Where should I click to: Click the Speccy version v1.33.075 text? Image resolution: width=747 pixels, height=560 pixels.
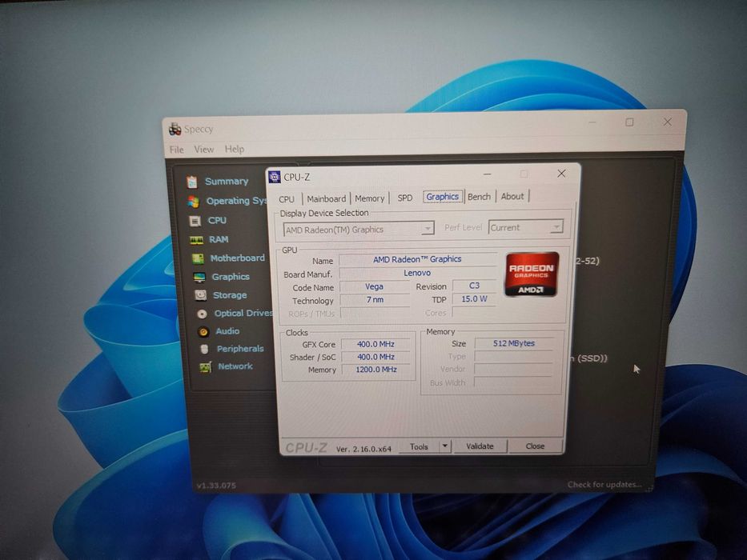coord(216,486)
